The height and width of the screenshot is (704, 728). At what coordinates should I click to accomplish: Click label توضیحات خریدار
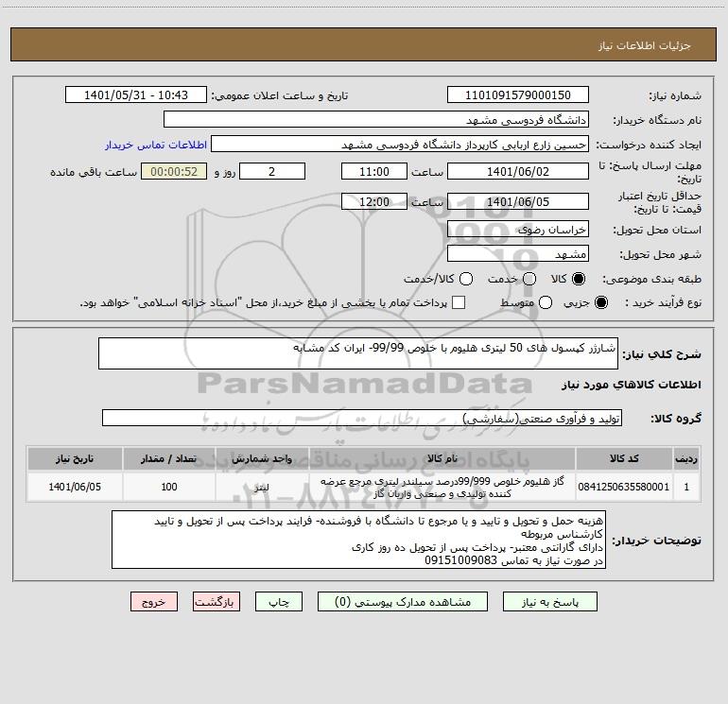(656, 541)
